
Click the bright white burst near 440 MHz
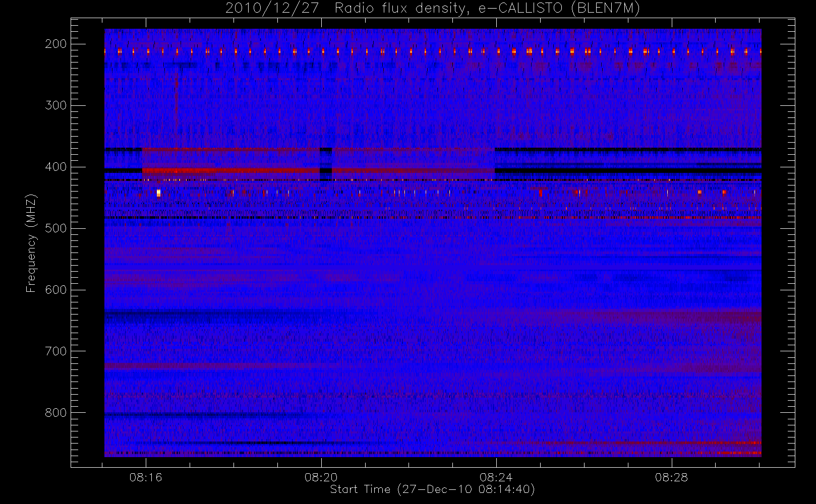[158, 193]
